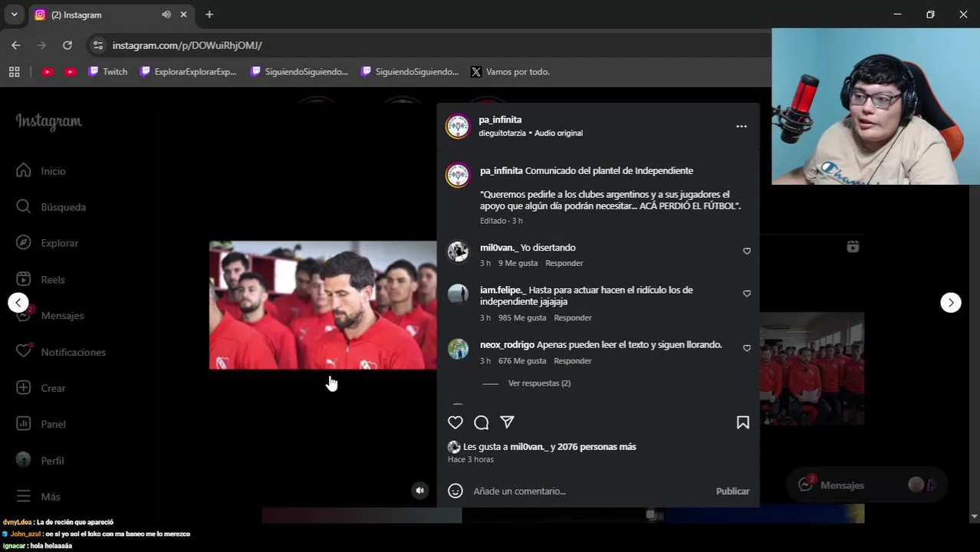Screen dimensions: 980x552
Task: Click Crear to create a post
Action: 41,388
